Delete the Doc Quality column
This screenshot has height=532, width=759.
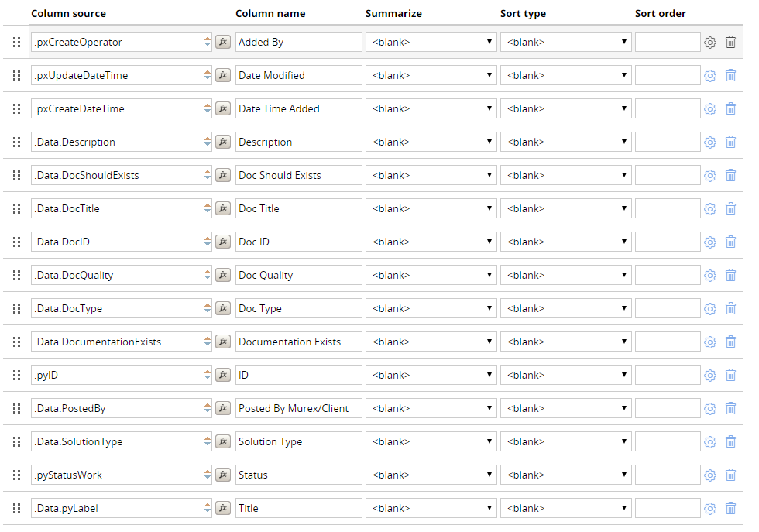pyautogui.click(x=730, y=275)
